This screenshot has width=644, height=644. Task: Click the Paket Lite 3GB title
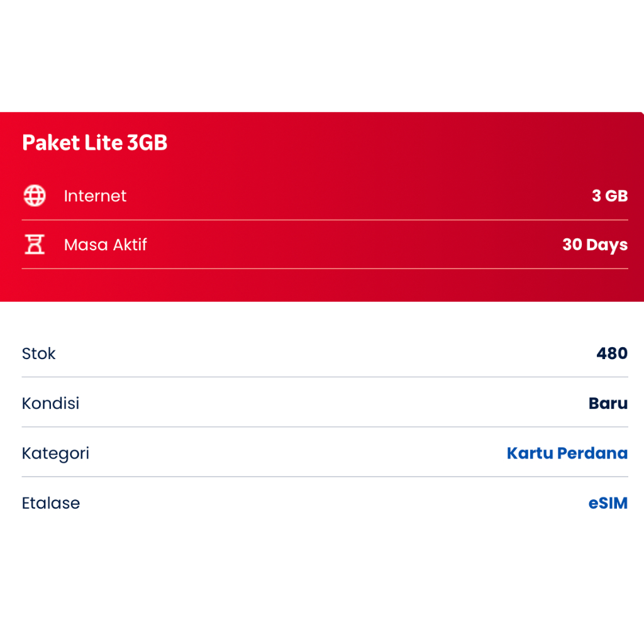click(95, 143)
